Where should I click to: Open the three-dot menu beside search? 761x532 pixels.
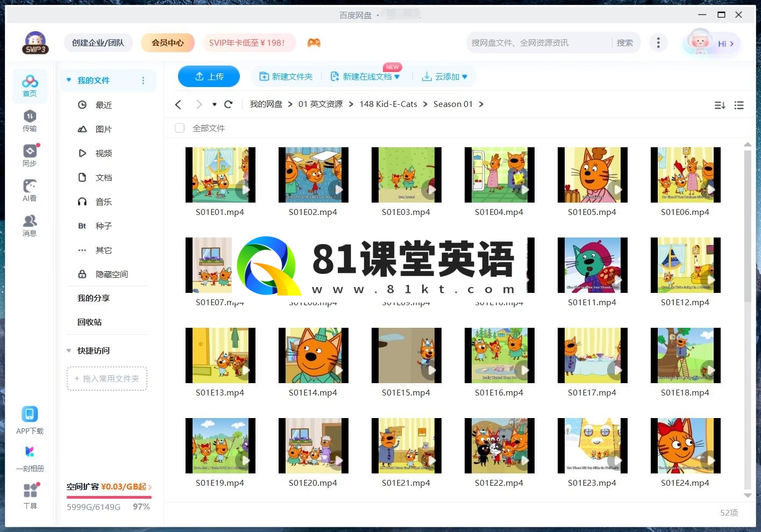tap(658, 42)
